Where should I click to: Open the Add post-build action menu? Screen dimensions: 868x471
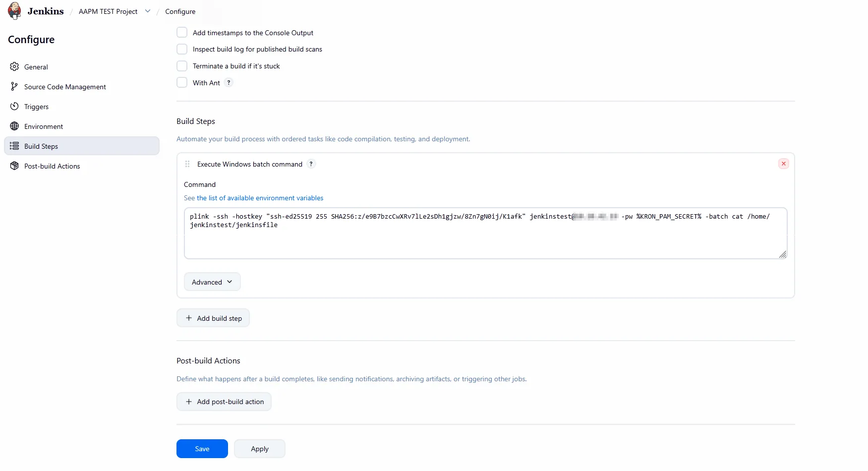tap(224, 401)
